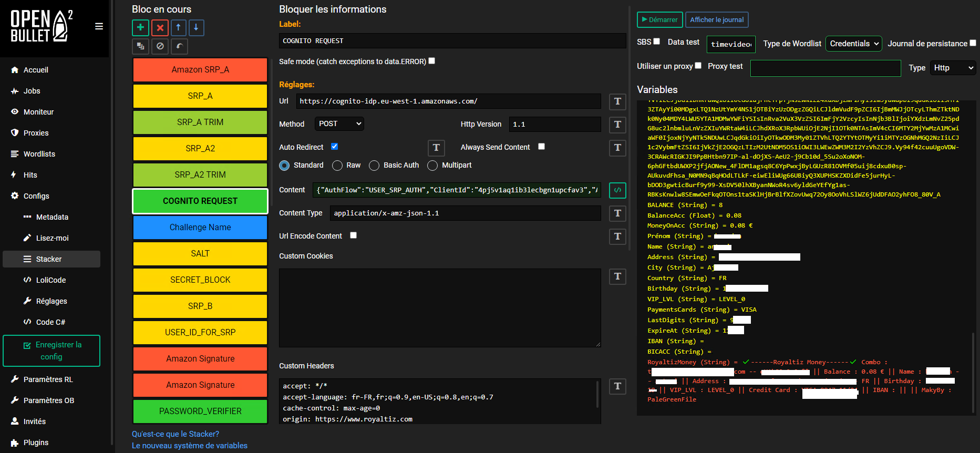Open the "Qu'est-ce que le Stacker?" link
The width and height of the screenshot is (980, 453).
click(176, 434)
